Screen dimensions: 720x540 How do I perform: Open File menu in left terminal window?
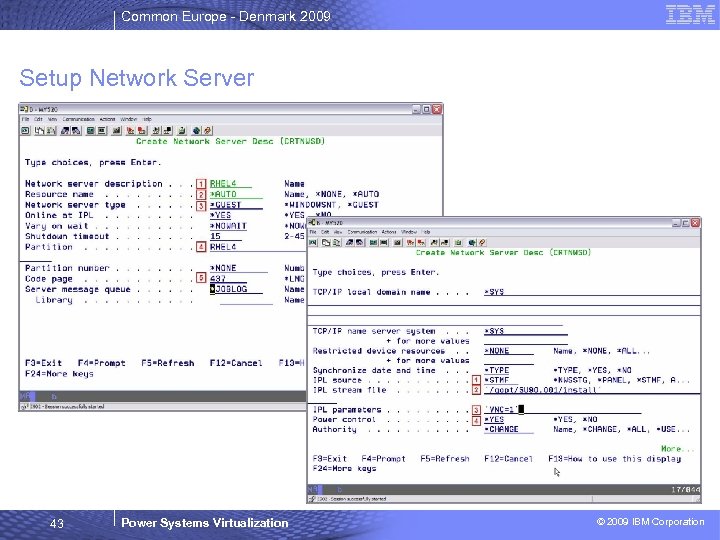(25, 119)
